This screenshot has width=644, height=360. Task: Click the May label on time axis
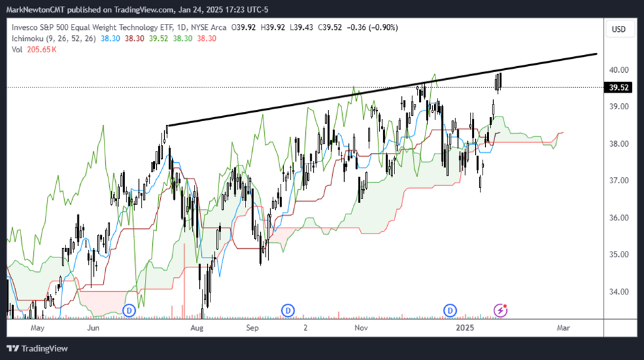[37, 328]
